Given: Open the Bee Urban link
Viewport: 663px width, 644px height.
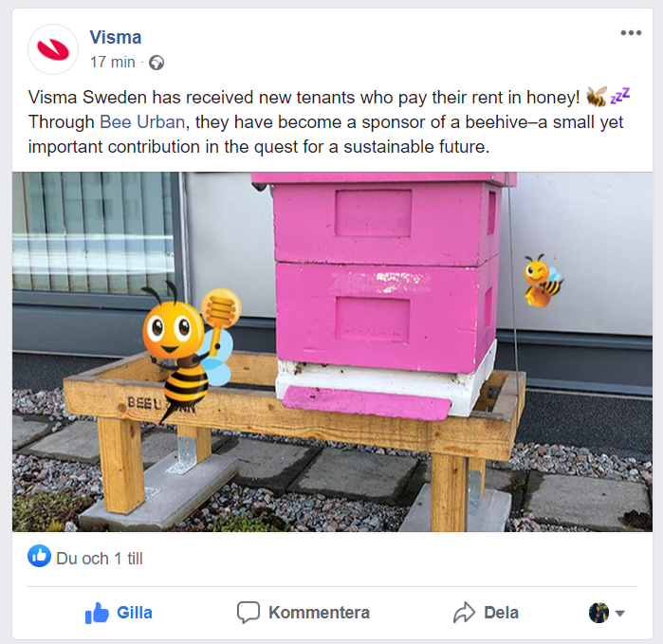Looking at the screenshot, I should pyautogui.click(x=142, y=122).
